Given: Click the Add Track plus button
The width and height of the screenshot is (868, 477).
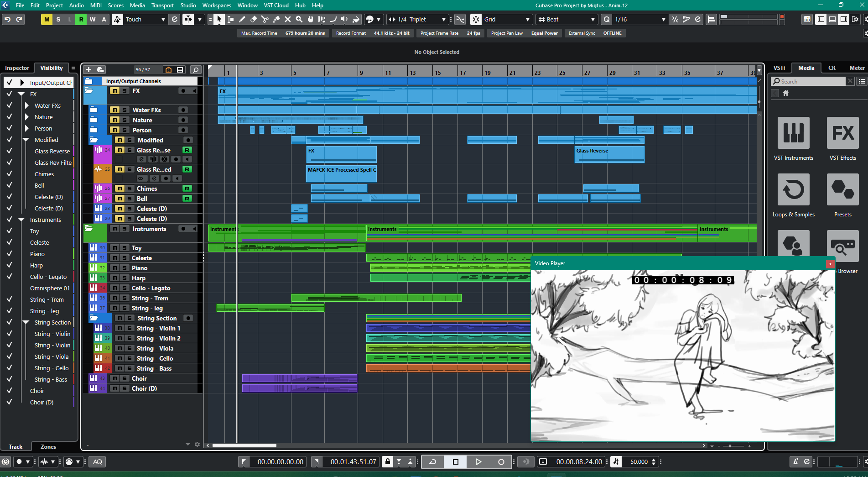Looking at the screenshot, I should 88,69.
